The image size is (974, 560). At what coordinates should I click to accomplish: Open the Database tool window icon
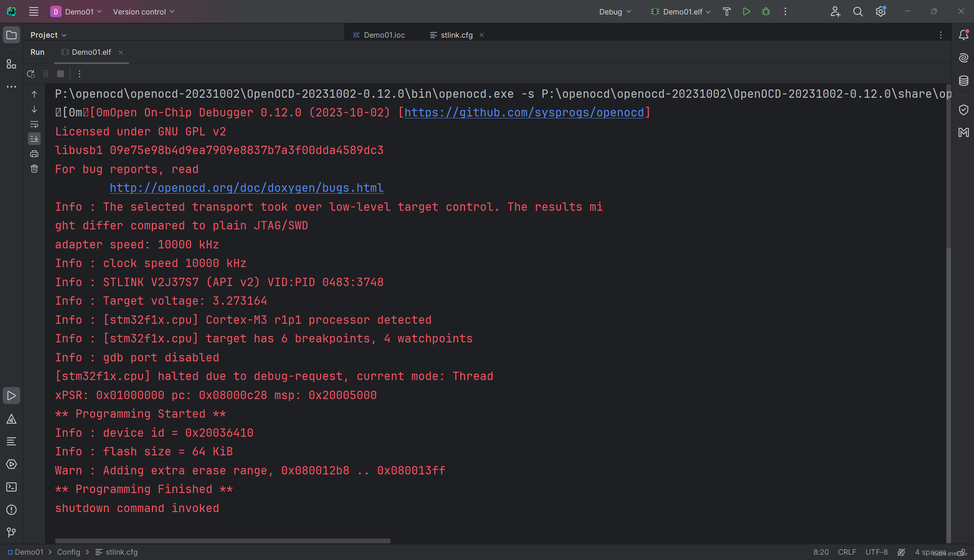963,80
